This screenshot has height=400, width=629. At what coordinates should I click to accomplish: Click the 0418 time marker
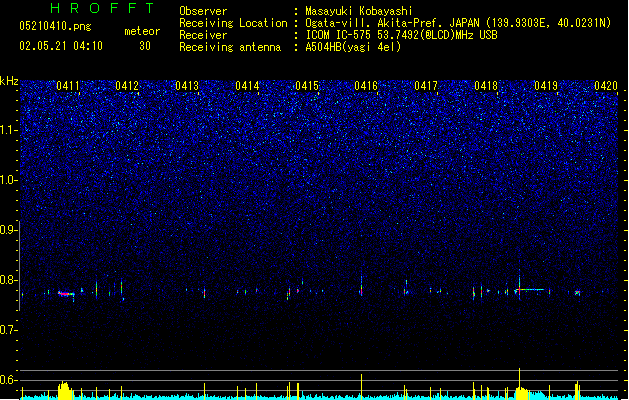point(486,86)
